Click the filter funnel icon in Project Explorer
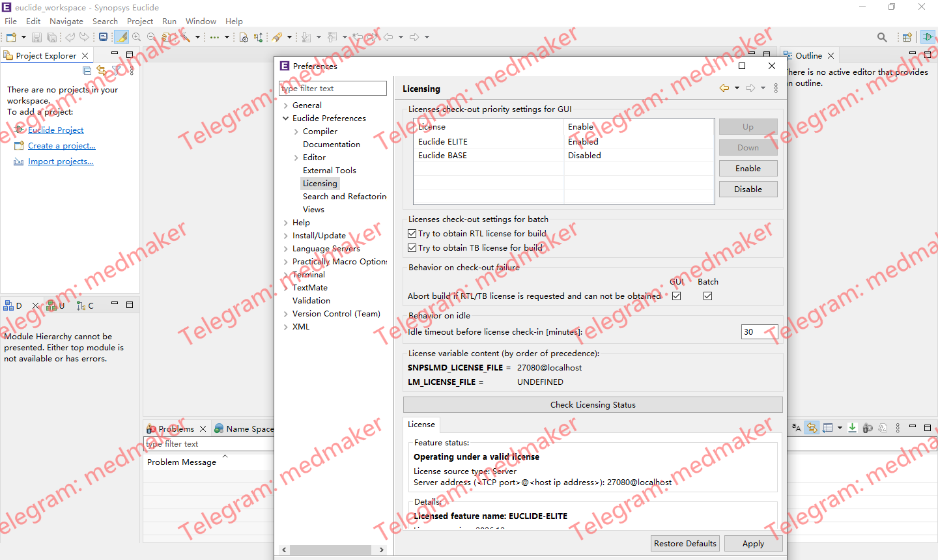Screen dimensions: 938x560 [117, 70]
